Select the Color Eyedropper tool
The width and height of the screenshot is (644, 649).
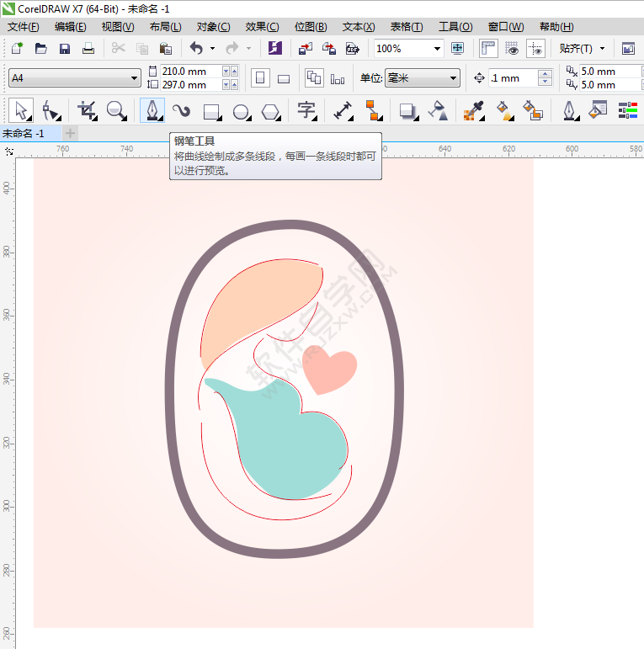[x=475, y=110]
